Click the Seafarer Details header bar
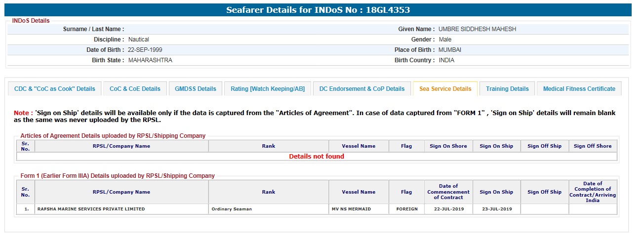This screenshot has height=246, width=644. click(318, 10)
